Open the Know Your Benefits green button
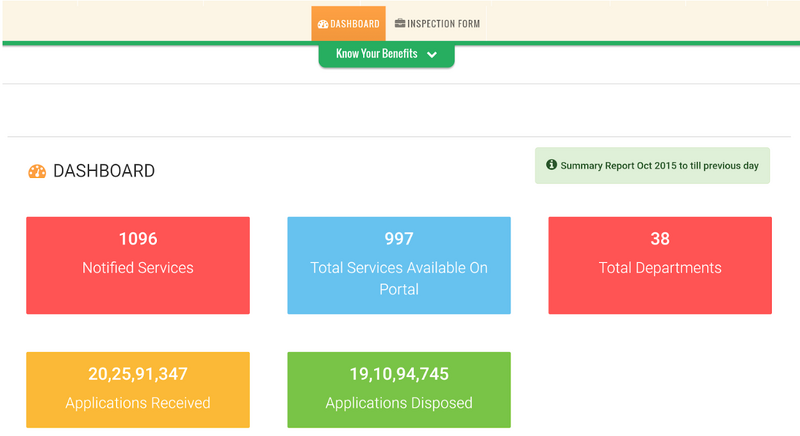The image size is (800, 436). pyautogui.click(x=377, y=55)
